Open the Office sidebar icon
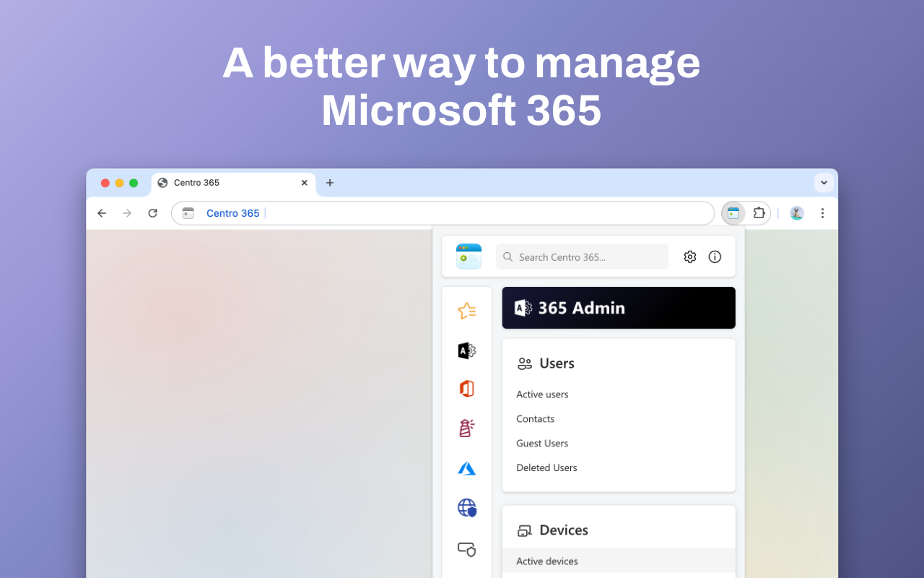The height and width of the screenshot is (578, 924). point(466,388)
